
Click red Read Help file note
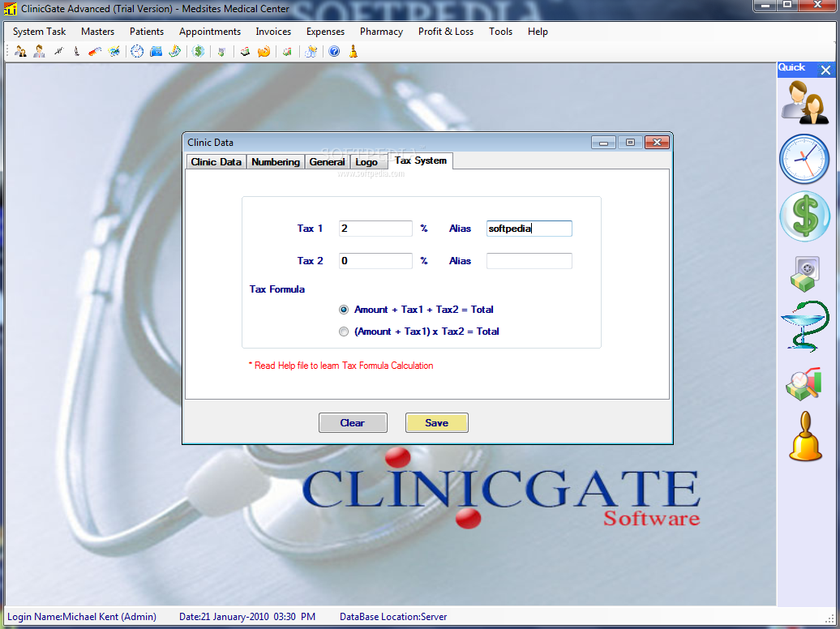click(341, 366)
